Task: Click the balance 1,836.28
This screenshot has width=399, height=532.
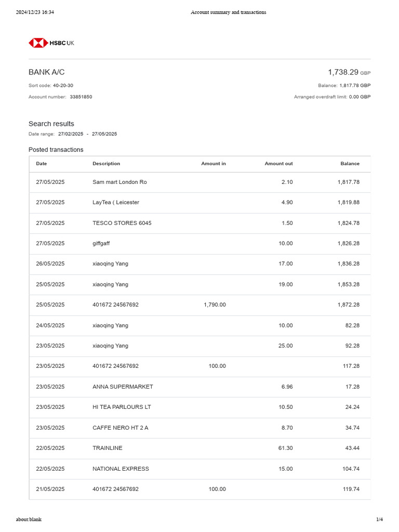Action: click(349, 264)
